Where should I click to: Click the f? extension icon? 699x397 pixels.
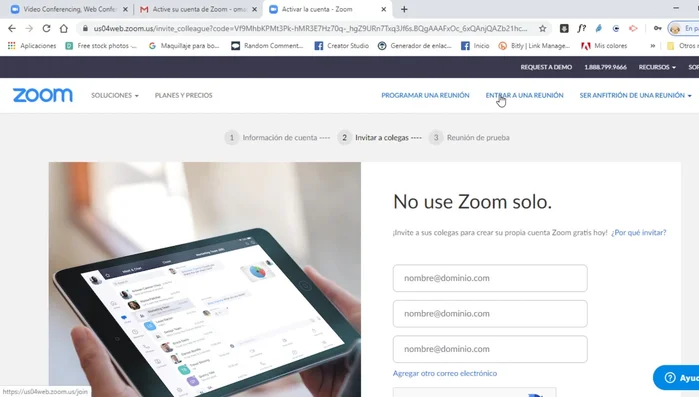click(x=581, y=29)
